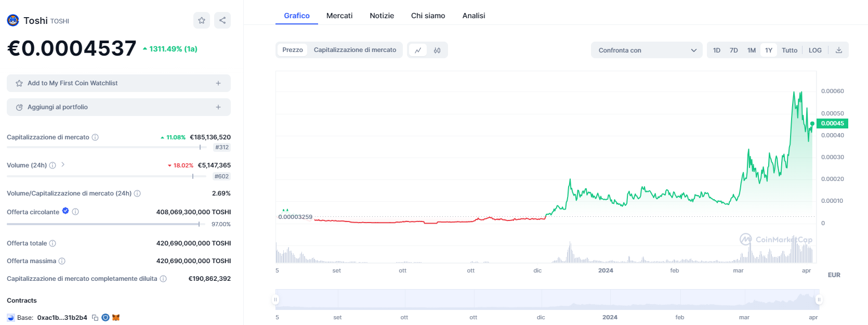This screenshot has height=325, width=868.
Task: Enable LOG scale on the chart
Action: pyautogui.click(x=815, y=50)
